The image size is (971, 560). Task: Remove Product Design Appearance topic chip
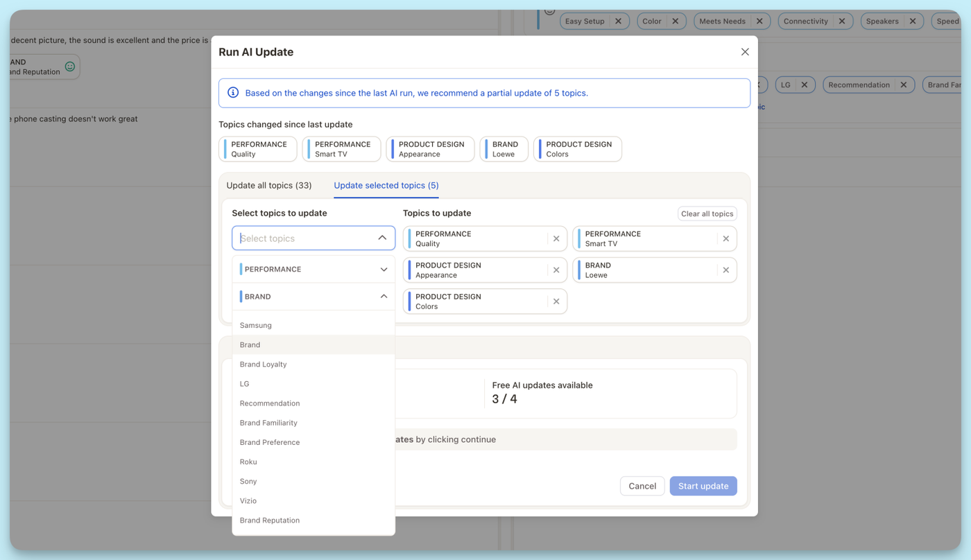pyautogui.click(x=556, y=270)
